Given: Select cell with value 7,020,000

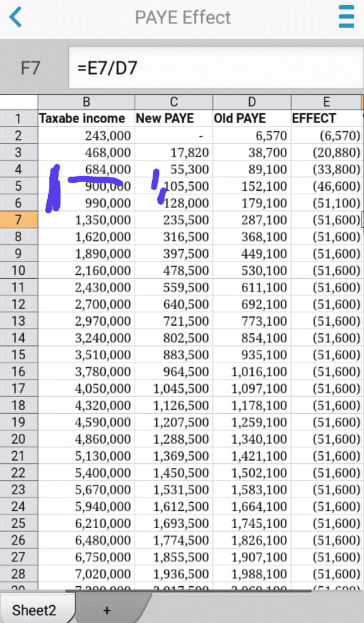Looking at the screenshot, I should [x=86, y=574].
